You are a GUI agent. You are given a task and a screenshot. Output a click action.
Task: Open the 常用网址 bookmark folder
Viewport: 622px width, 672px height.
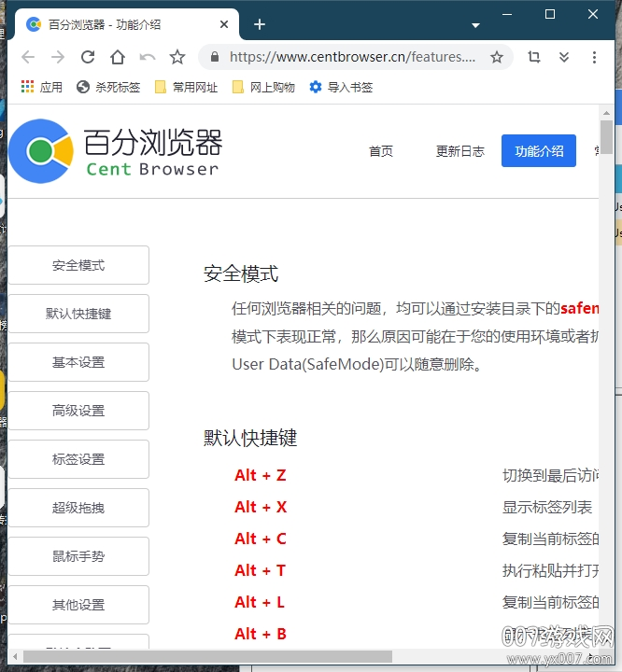tap(186, 87)
